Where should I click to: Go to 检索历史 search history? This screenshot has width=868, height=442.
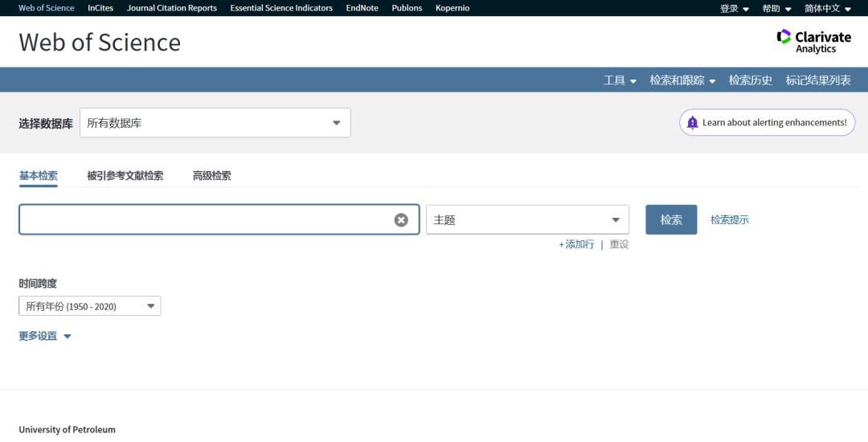click(750, 80)
